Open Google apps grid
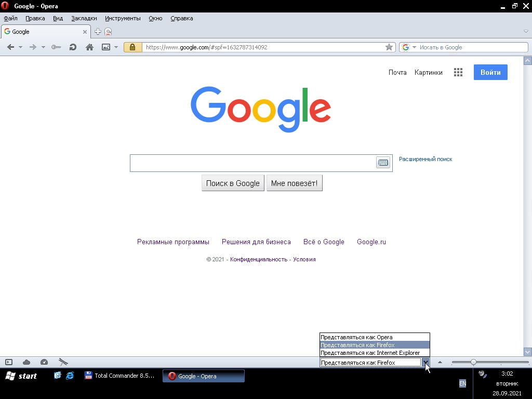The width and height of the screenshot is (532, 399). [458, 72]
